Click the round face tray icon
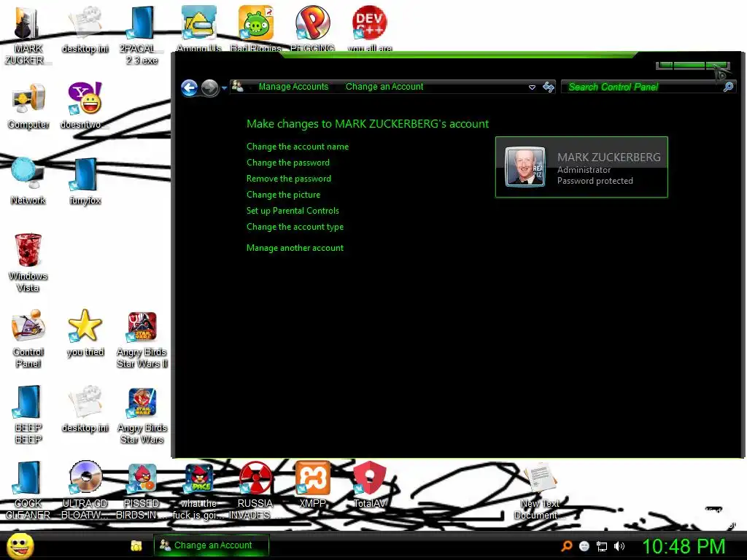The image size is (747, 560). 584,546
